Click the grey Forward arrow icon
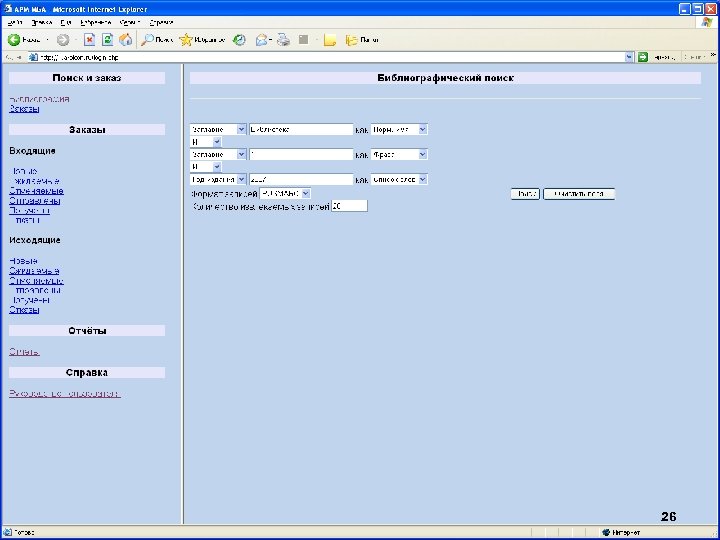This screenshot has height=540, width=720. tap(63, 40)
